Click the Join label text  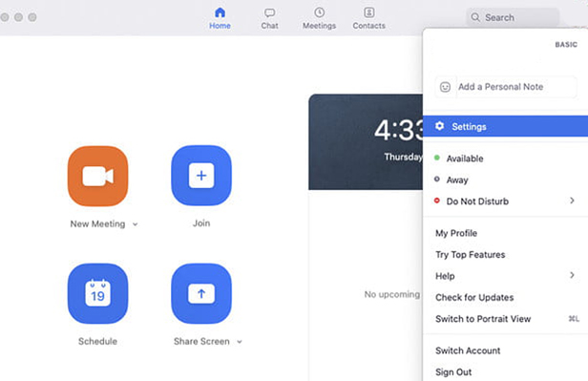(201, 223)
